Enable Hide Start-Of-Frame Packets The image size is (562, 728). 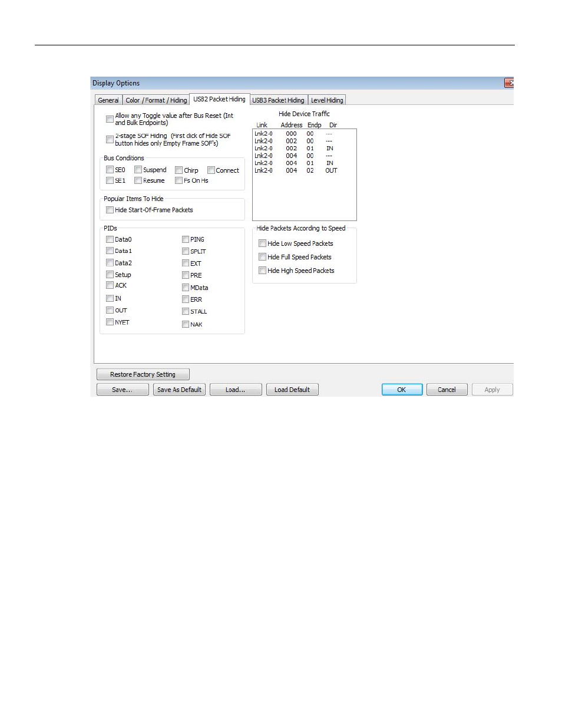[110, 210]
